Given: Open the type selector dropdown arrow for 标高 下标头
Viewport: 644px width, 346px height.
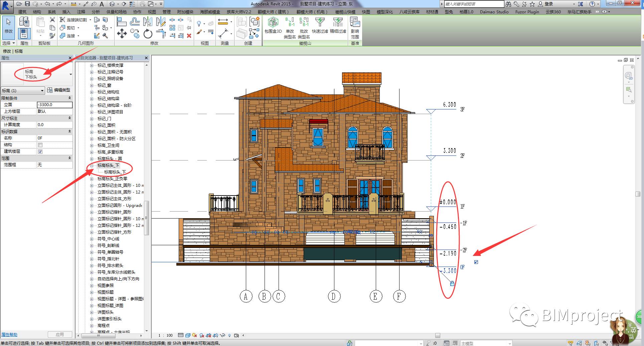Looking at the screenshot, I should [x=70, y=74].
